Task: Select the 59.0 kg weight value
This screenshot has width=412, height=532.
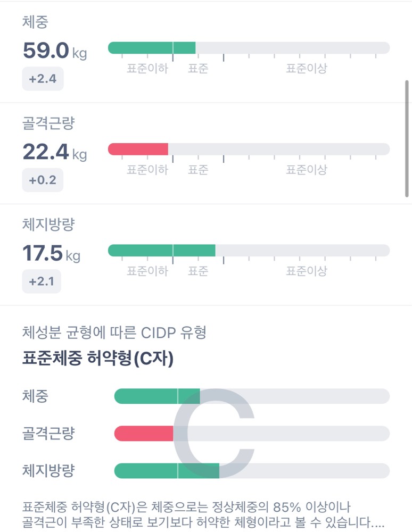Action: pos(54,51)
